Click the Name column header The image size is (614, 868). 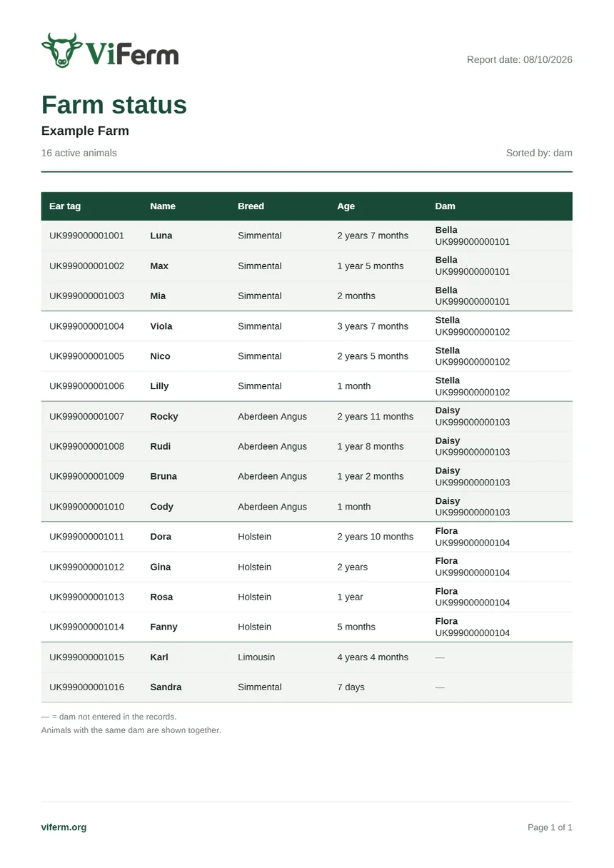163,206
